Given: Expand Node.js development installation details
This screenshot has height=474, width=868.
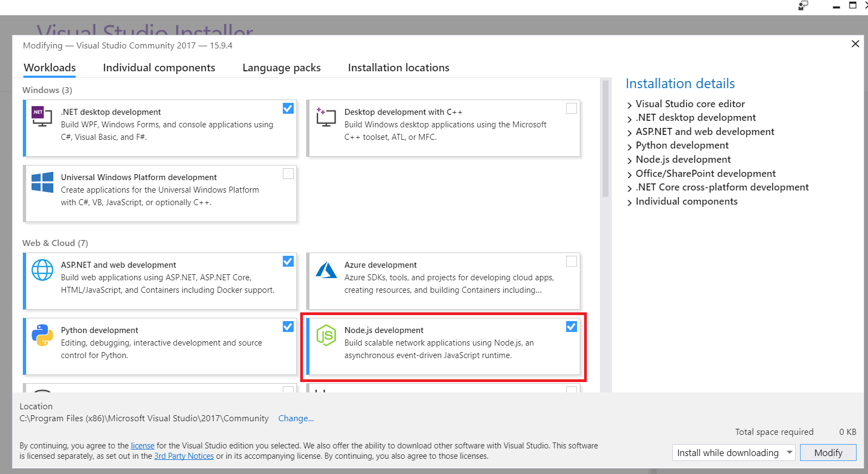Looking at the screenshot, I should click(x=629, y=161).
